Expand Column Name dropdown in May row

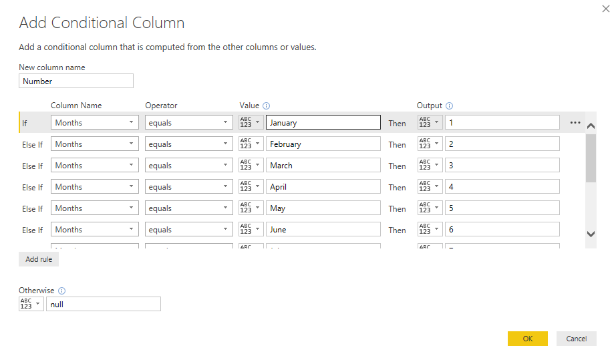[x=95, y=208]
